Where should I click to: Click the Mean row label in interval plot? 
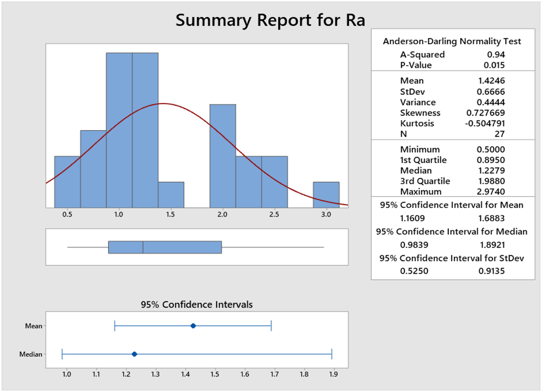pos(34,326)
